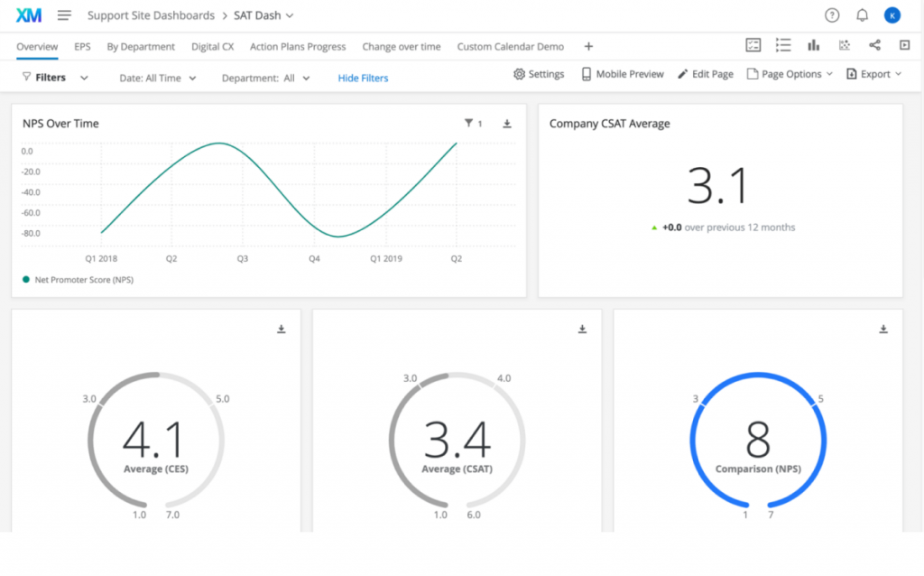Screen dimensions: 924x576
Task: Click the Q1 2019 axis label
Action: click(386, 259)
